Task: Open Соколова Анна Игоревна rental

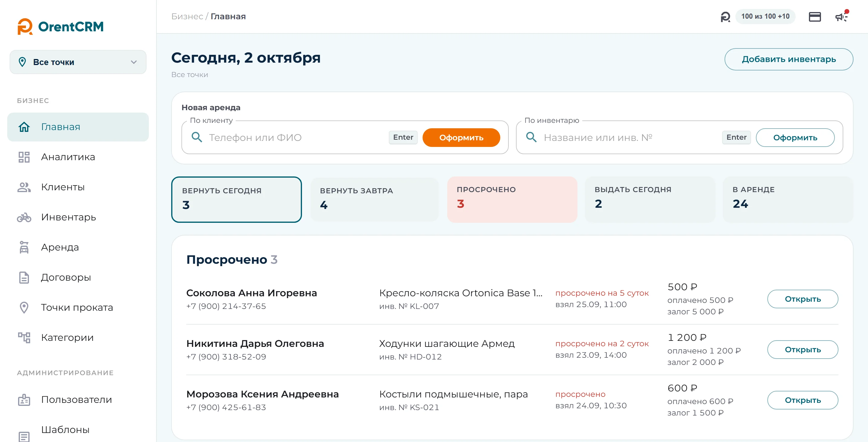Action: pos(802,299)
